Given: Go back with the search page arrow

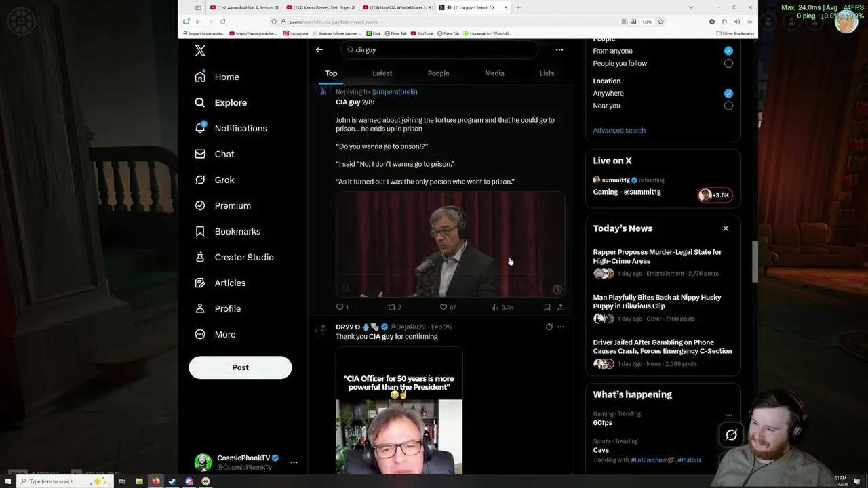Looking at the screenshot, I should pos(319,49).
